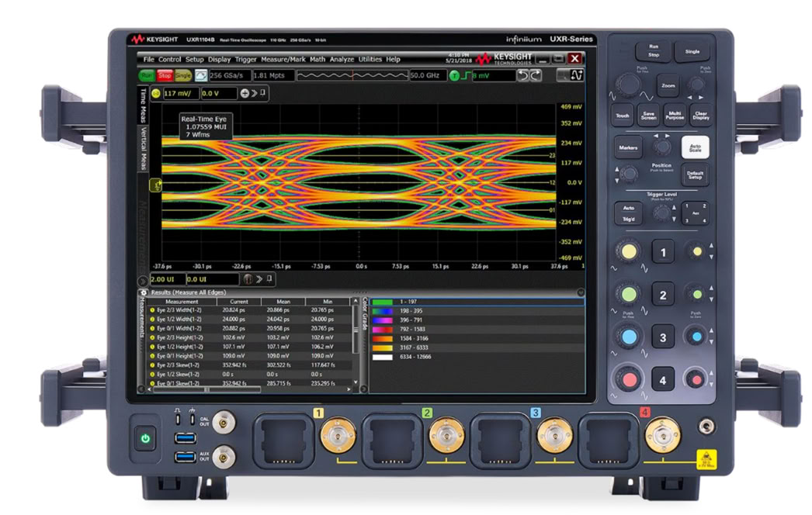Click the Default Setup hardware key
The height and width of the screenshot is (515, 812).
click(x=695, y=175)
